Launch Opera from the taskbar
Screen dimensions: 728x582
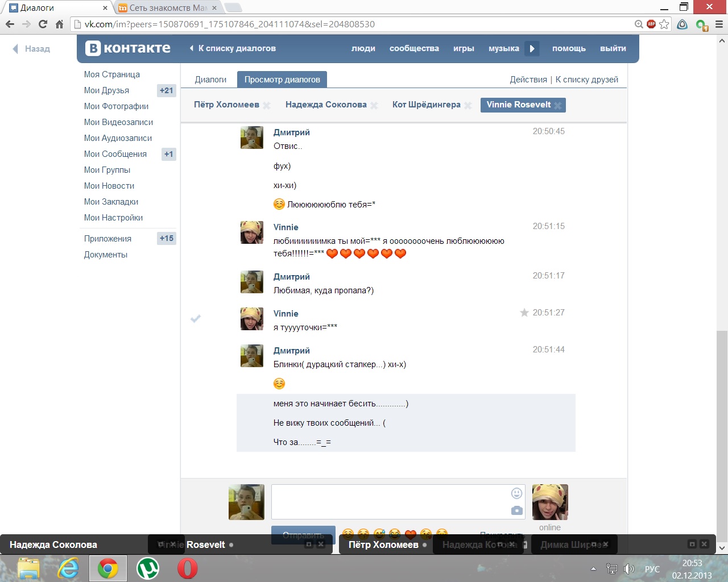(x=187, y=568)
